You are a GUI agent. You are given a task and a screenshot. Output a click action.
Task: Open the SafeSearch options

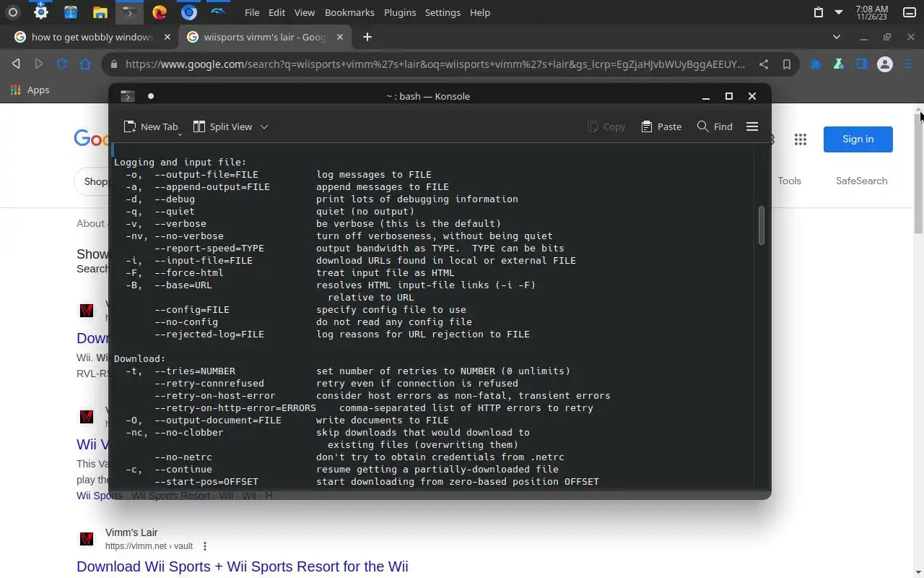(x=862, y=181)
